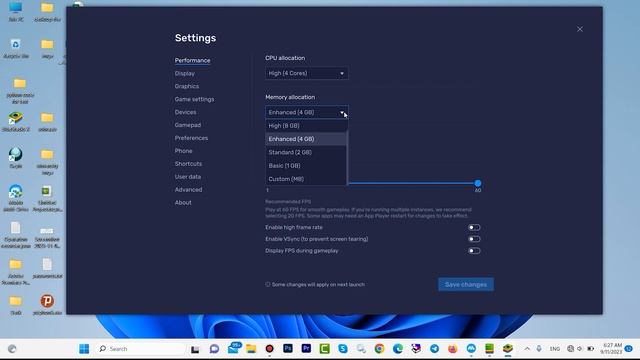
Task: Click the info icon beside next launch note
Action: 268,284
